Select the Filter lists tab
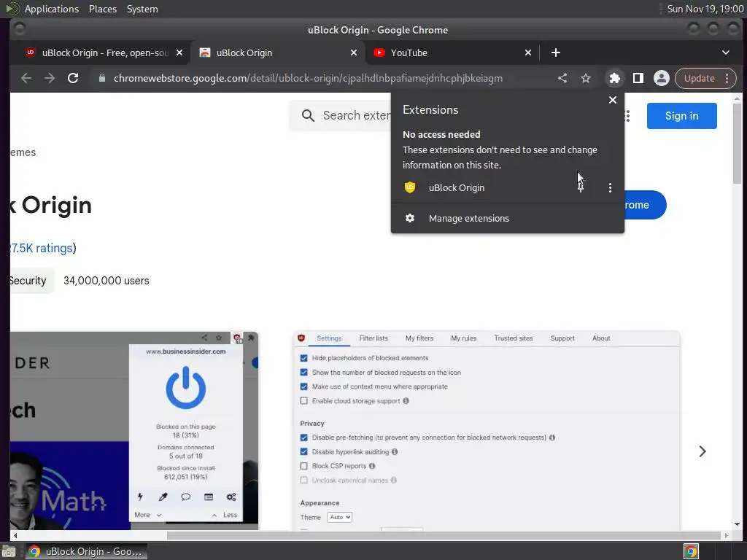 (373, 338)
